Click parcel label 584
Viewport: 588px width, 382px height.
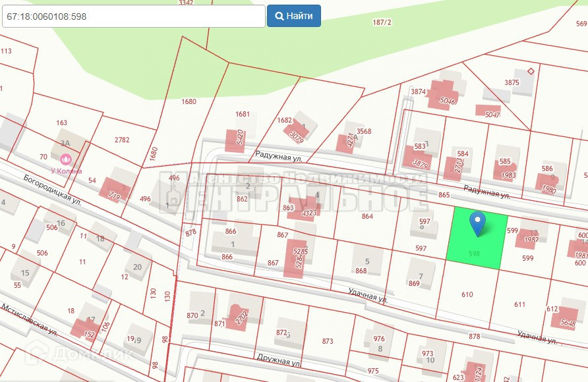coord(463,153)
